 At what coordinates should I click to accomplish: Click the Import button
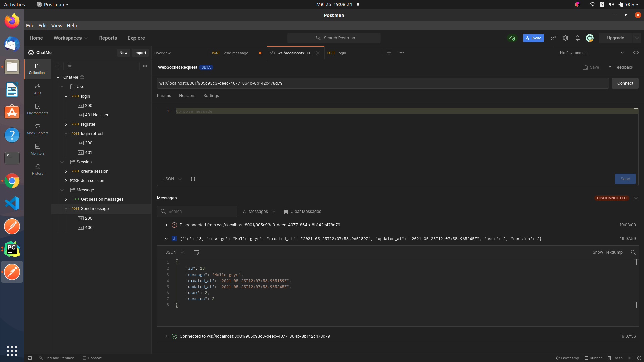(x=140, y=53)
